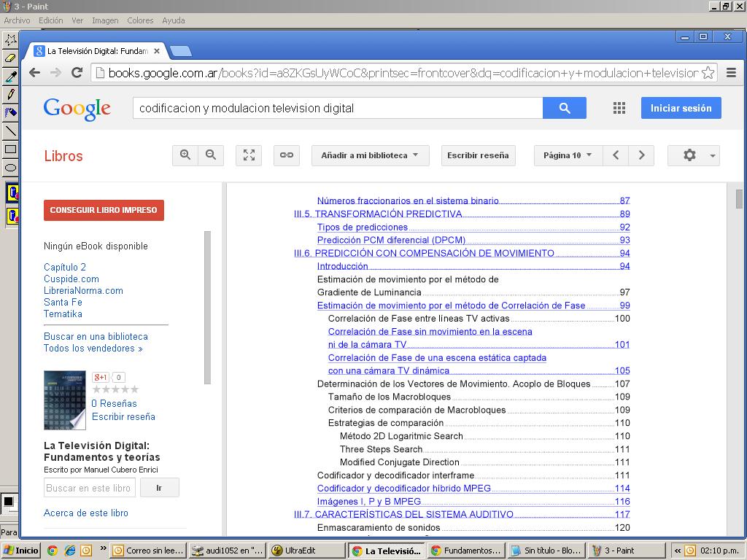Select the Ellipse tool in Paint
This screenshot has width=747, height=560.
coord(10,167)
